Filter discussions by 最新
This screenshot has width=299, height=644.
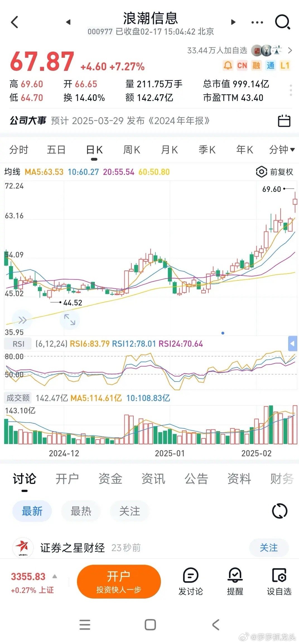[32, 511]
